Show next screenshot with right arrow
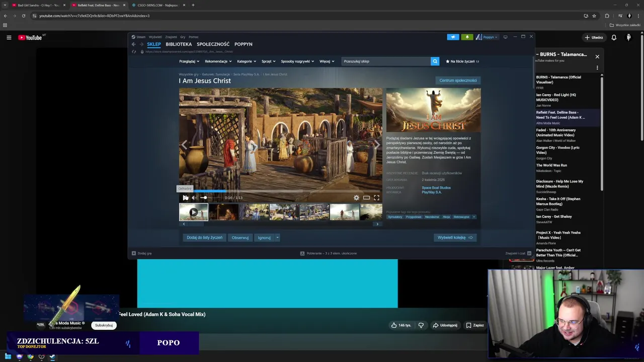The width and height of the screenshot is (644, 362). [377, 145]
